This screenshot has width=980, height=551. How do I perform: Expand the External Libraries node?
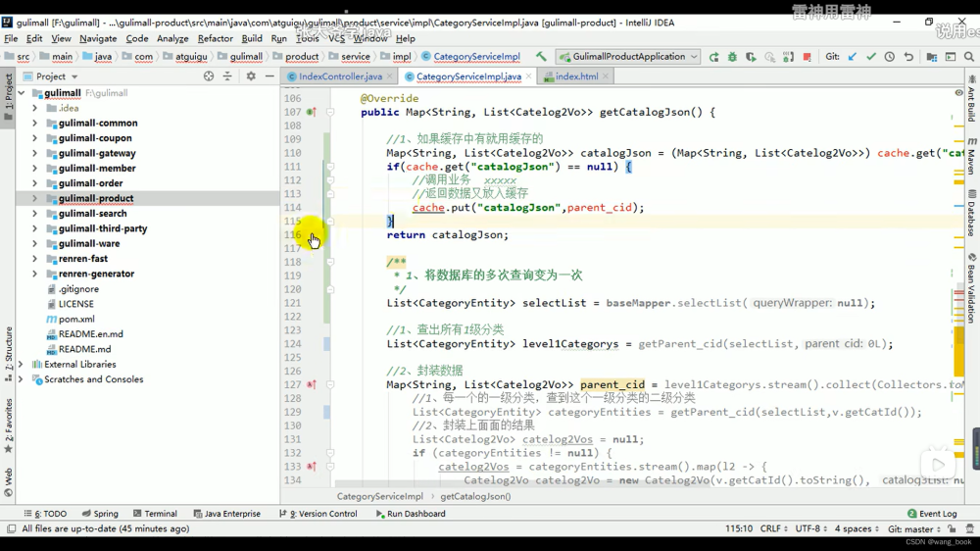tap(21, 364)
